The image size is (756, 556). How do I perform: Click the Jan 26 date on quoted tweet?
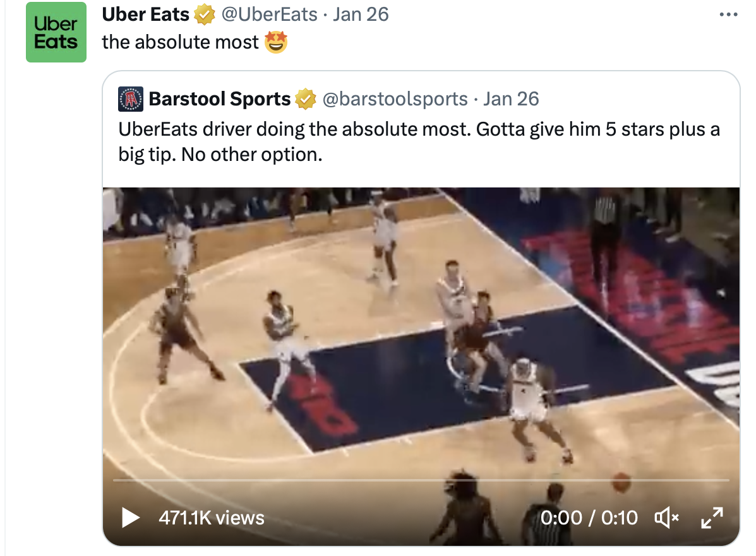[511, 99]
